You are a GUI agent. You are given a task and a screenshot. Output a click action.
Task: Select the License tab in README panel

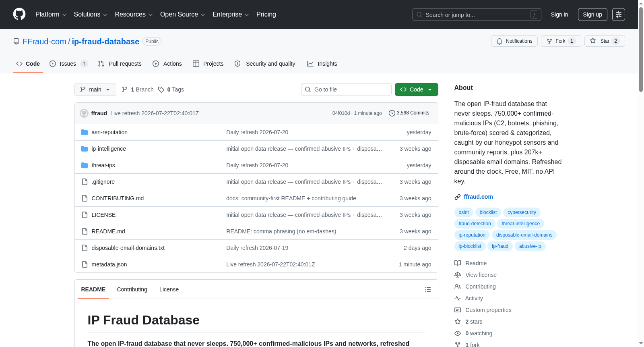pos(169,289)
